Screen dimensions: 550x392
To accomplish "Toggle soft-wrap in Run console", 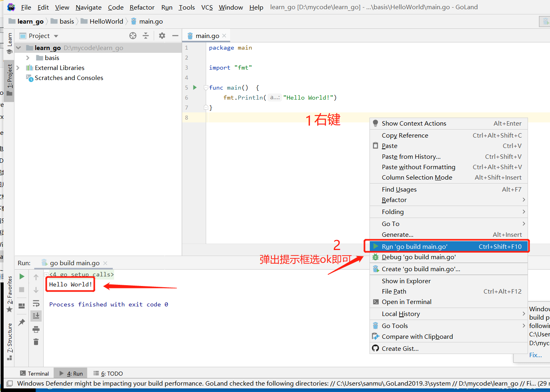I will (36, 303).
